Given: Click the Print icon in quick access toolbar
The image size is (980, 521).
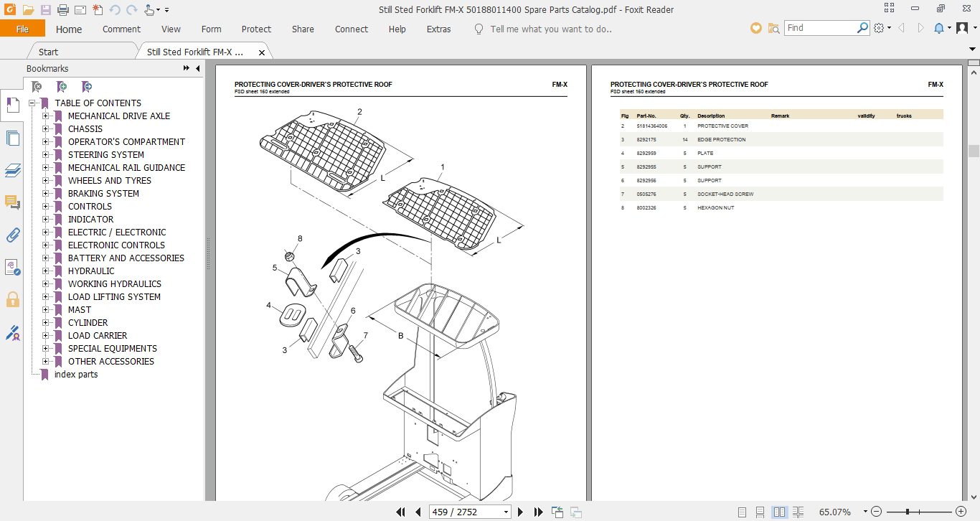Looking at the screenshot, I should click(62, 9).
